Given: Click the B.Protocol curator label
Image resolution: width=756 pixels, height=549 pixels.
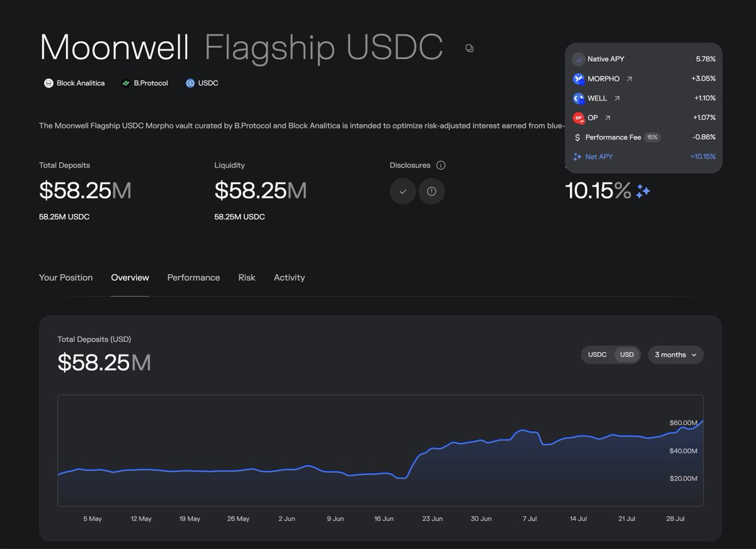Looking at the screenshot, I should 151,83.
